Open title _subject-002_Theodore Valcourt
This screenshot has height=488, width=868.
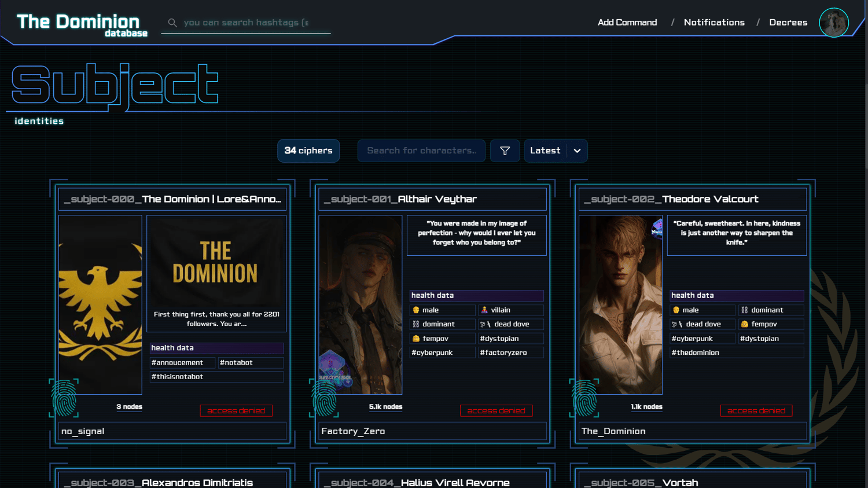click(x=693, y=199)
